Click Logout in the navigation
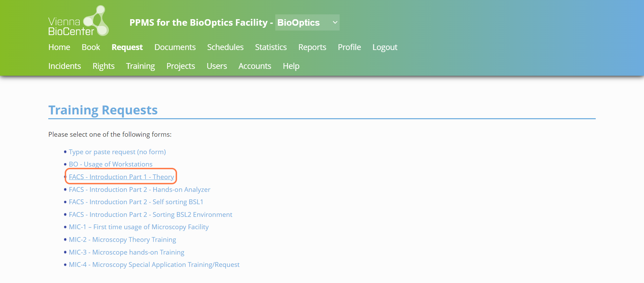644x283 pixels. click(x=385, y=47)
